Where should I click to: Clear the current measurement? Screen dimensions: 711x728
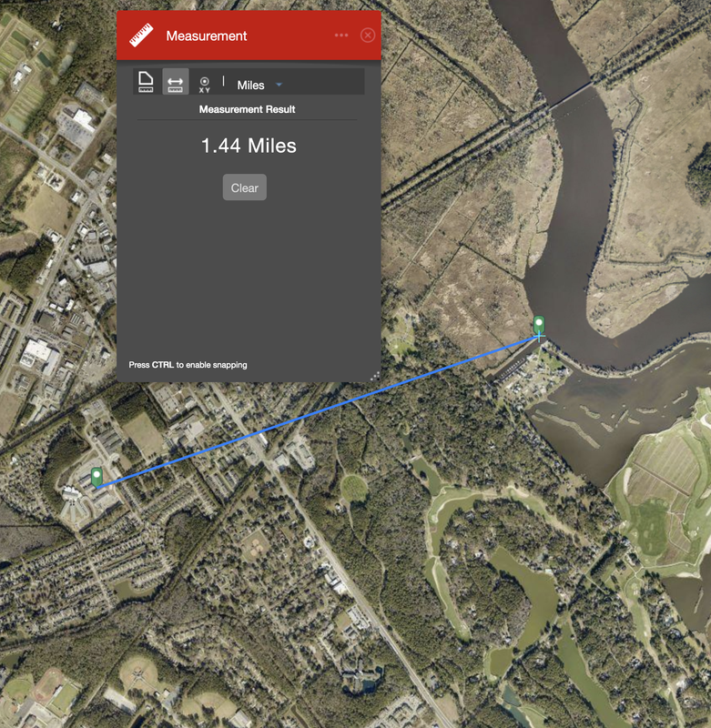click(245, 187)
